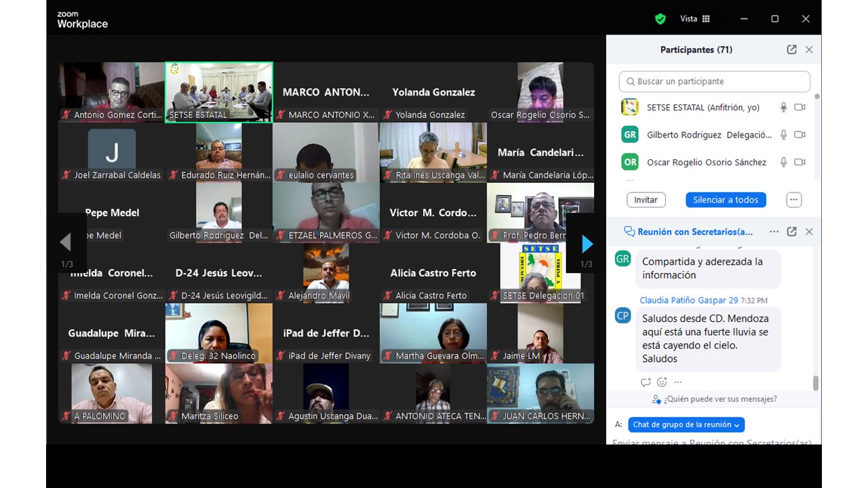Pop out the Participantes panel
868x488 pixels.
pyautogui.click(x=791, y=49)
